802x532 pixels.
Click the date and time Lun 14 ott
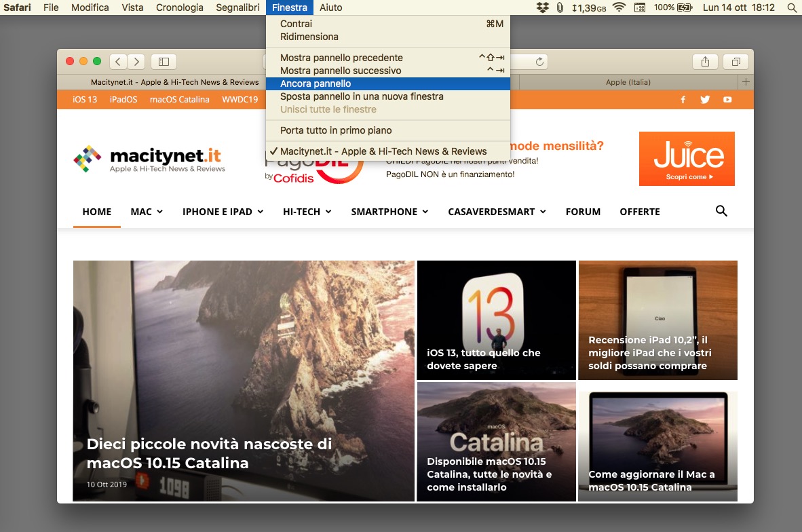point(739,7)
